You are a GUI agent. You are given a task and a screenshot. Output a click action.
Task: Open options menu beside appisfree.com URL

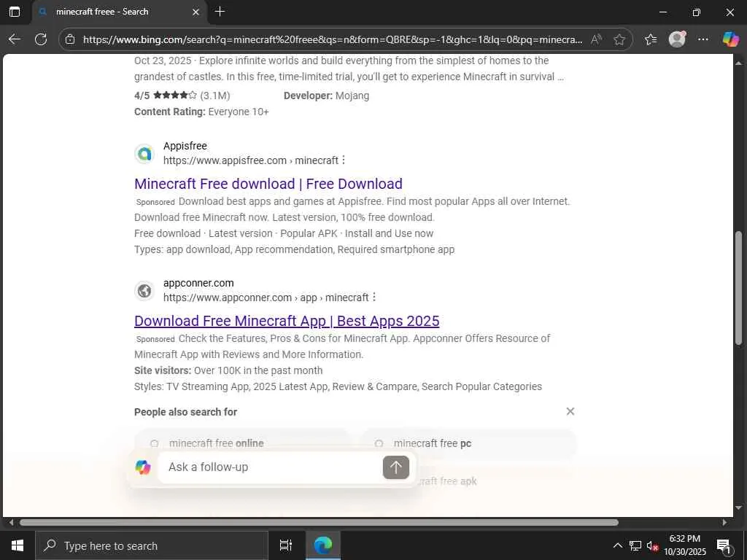pos(344,160)
